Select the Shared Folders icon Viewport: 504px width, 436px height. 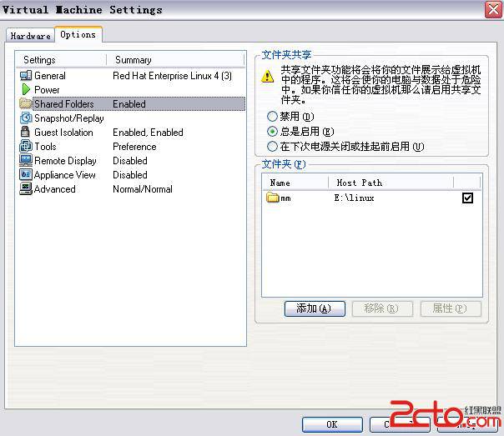point(25,104)
